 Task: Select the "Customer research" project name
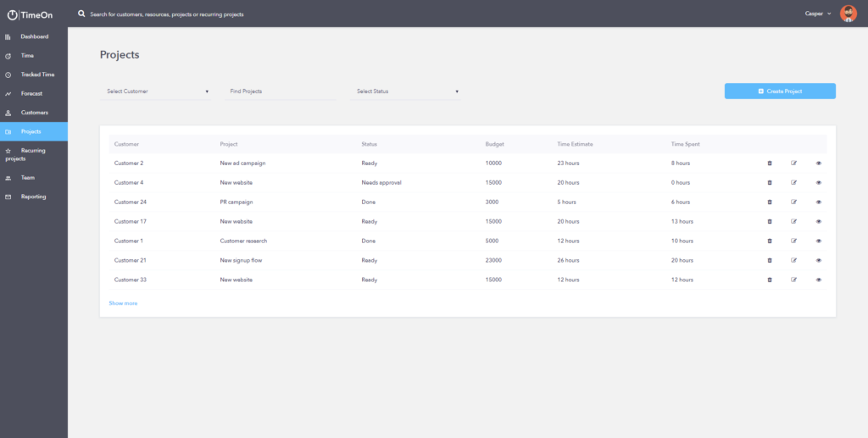(243, 241)
